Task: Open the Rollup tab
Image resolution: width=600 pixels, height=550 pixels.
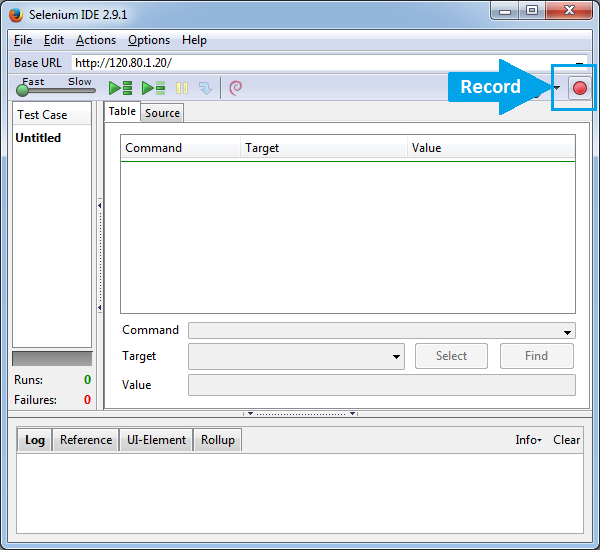Action: pos(218,440)
